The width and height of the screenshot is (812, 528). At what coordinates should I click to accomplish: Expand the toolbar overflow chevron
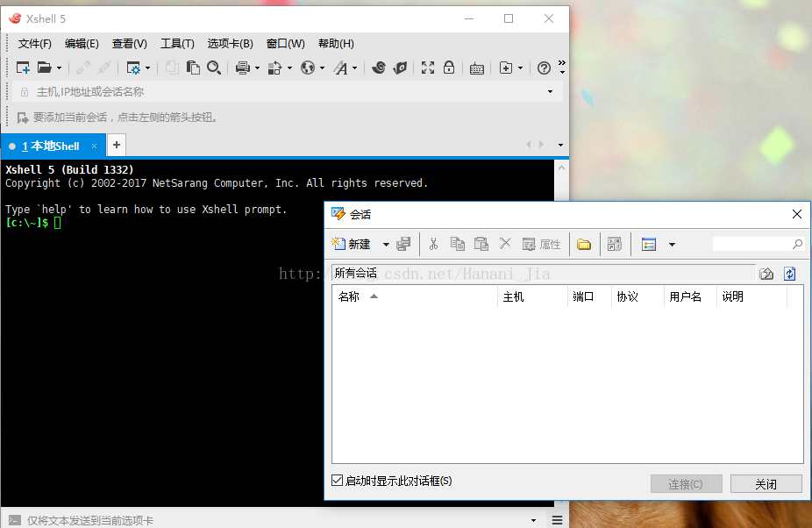(x=562, y=67)
